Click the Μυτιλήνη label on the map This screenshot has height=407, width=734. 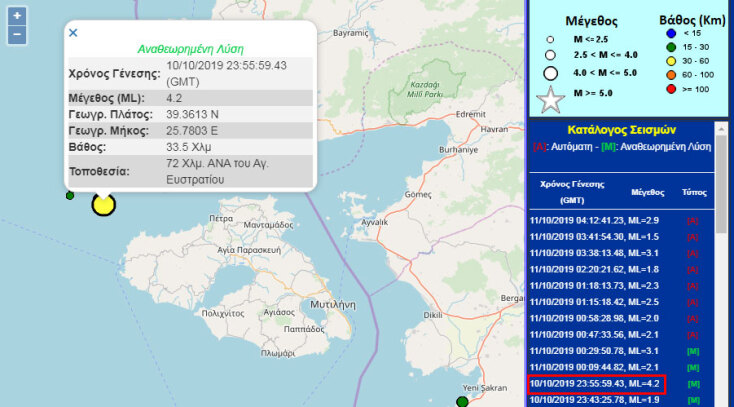point(333,305)
